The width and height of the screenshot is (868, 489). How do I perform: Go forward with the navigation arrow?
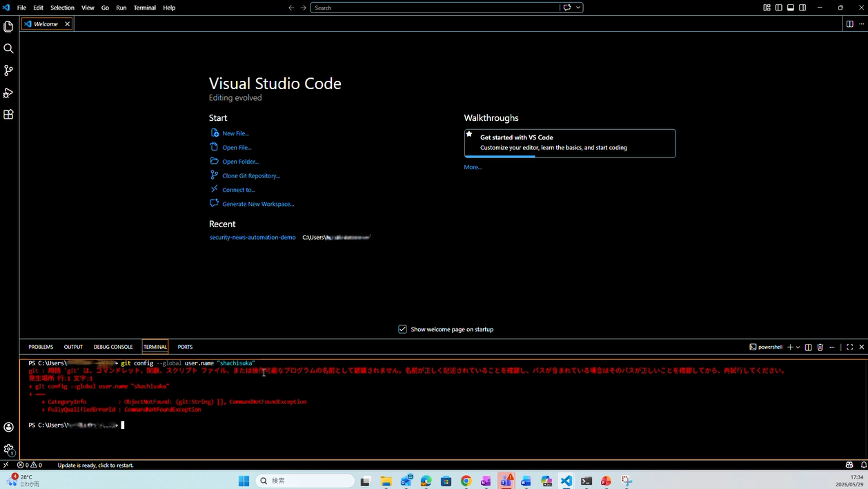[303, 8]
